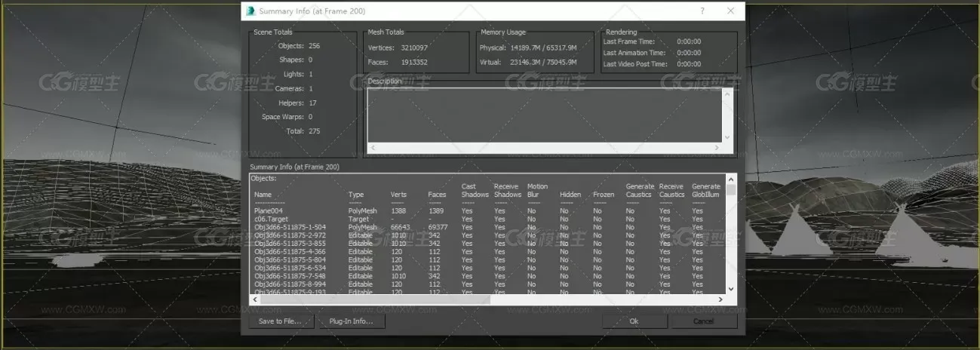Click the Generate Caustics column header

tap(640, 190)
